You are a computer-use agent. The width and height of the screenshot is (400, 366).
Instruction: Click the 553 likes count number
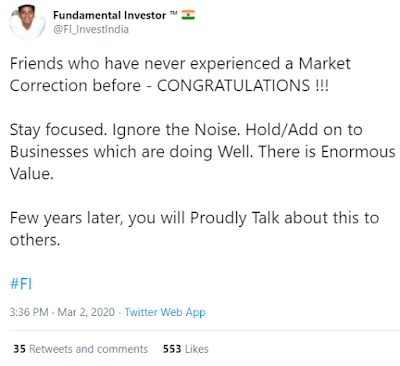(172, 349)
